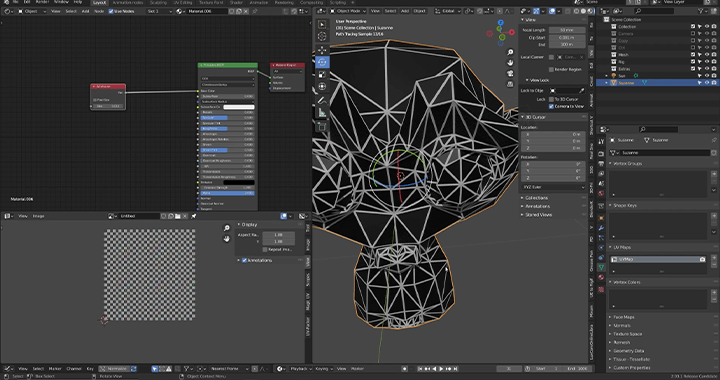The width and height of the screenshot is (720, 380).
Task: Select the Annotate tool in viewport toolbar
Action: (x=322, y=100)
